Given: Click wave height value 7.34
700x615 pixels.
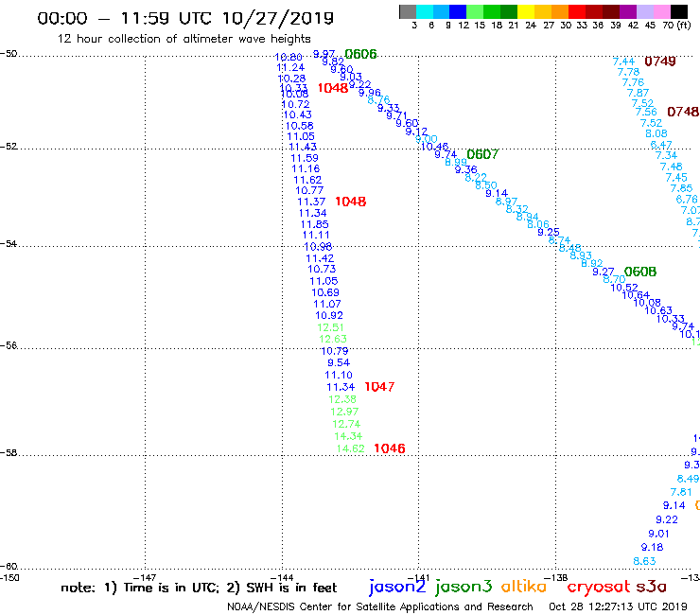Looking at the screenshot, I should pyautogui.click(x=666, y=155).
